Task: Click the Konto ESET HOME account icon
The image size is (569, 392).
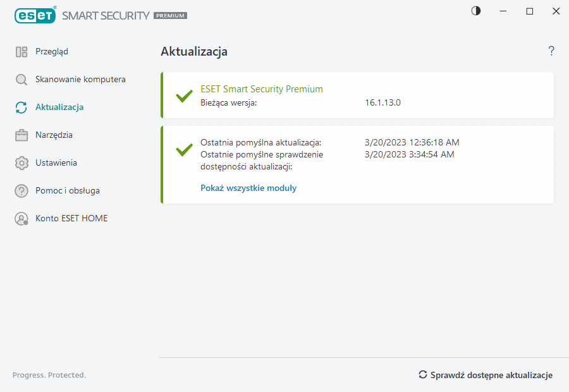Action: coord(21,219)
